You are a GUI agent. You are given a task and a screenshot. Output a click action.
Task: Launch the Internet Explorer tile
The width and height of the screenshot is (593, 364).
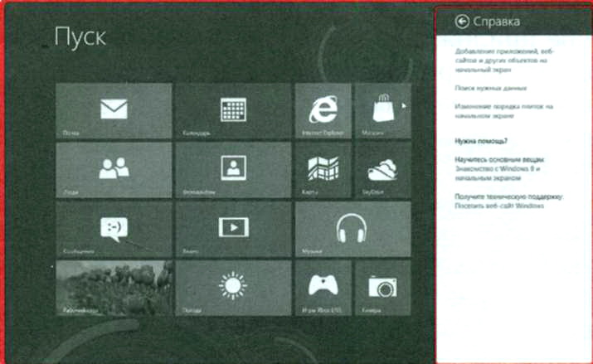coord(323,111)
